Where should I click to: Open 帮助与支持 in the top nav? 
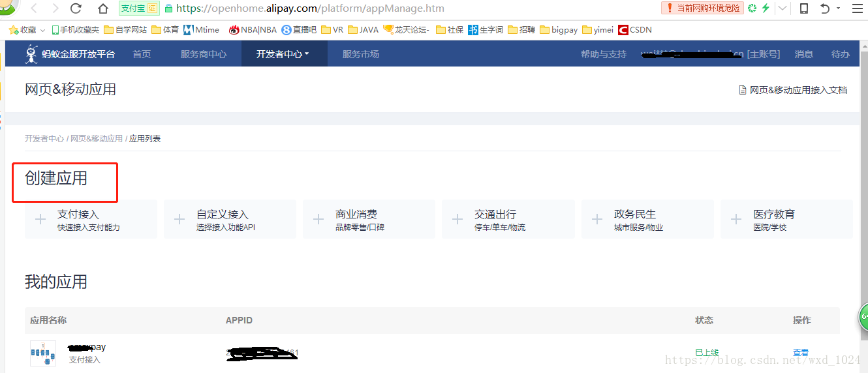(604, 54)
